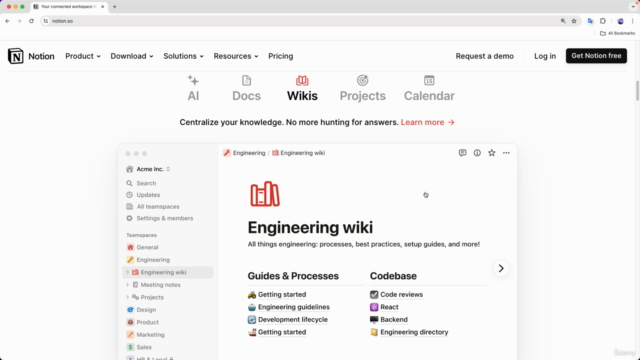Screen dimensions: 640x360
Task: Open Code reviews page link
Action: click(x=401, y=294)
